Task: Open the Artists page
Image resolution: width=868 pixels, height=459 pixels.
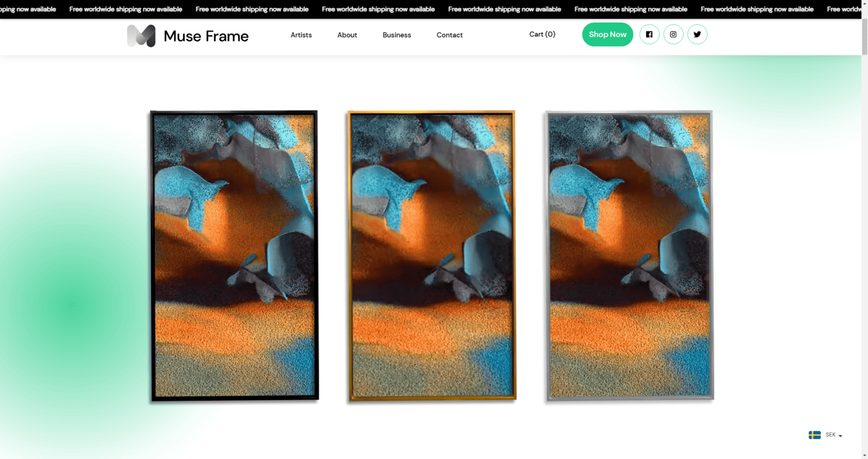Action: 301,35
